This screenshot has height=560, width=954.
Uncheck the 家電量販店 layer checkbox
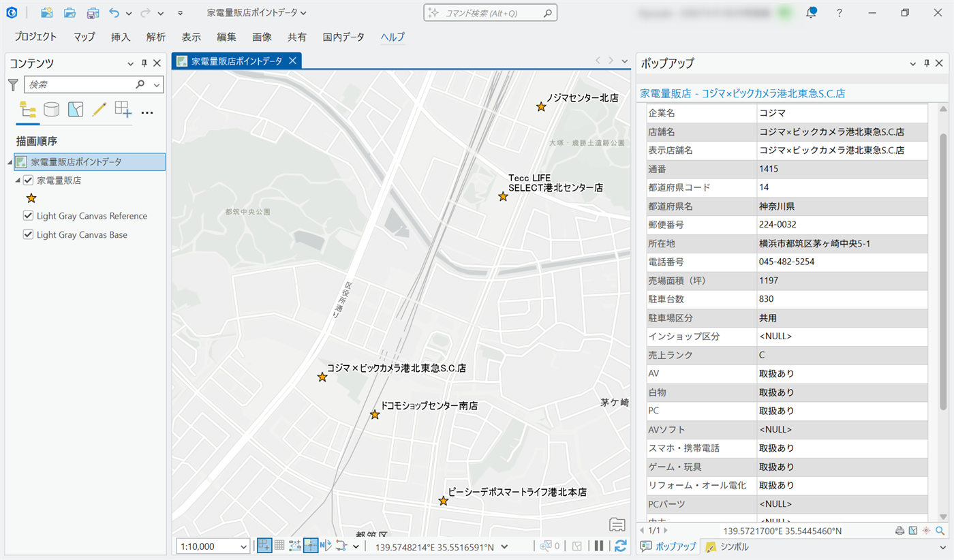click(29, 181)
